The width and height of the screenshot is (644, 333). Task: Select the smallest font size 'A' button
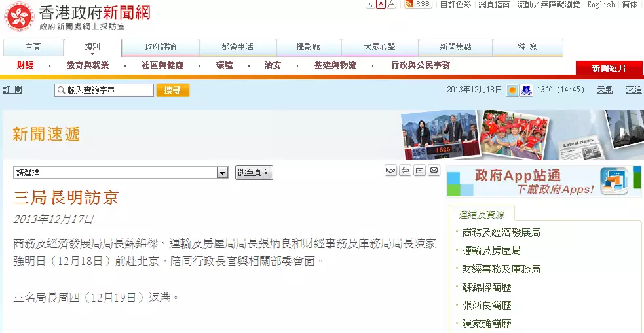370,5
